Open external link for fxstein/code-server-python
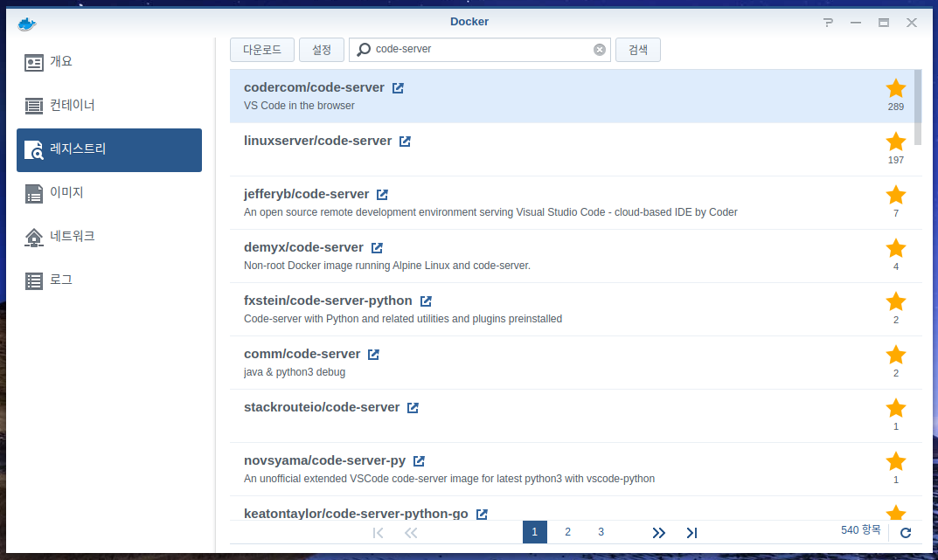 click(x=426, y=301)
